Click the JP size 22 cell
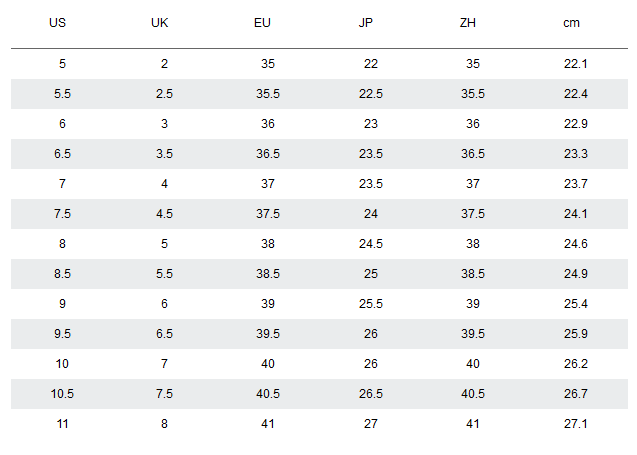This screenshot has height=455, width=637. 371,64
